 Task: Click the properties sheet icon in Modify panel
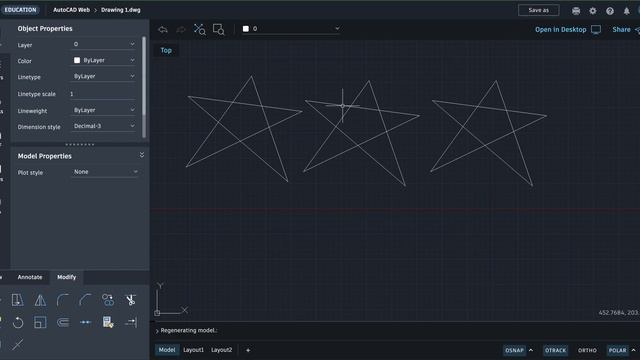[108, 322]
